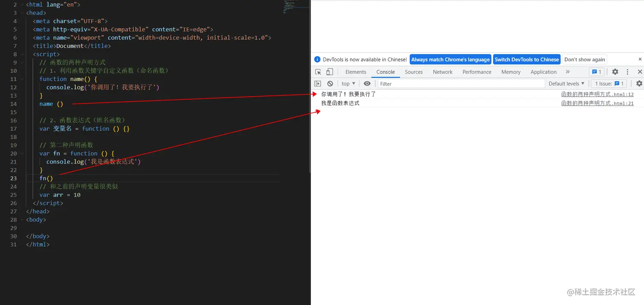Viewport: 644px width, 305px height.
Task: Show the console sidebar icon
Action: [x=318, y=83]
